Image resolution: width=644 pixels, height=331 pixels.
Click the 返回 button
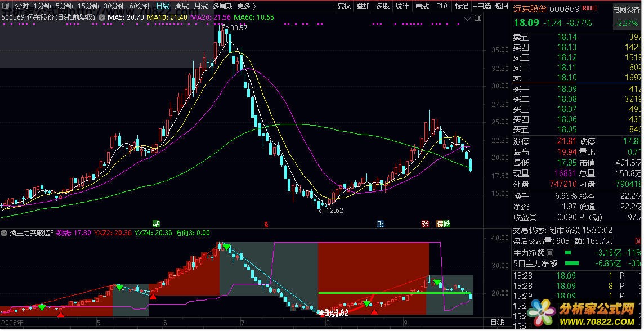(502, 6)
